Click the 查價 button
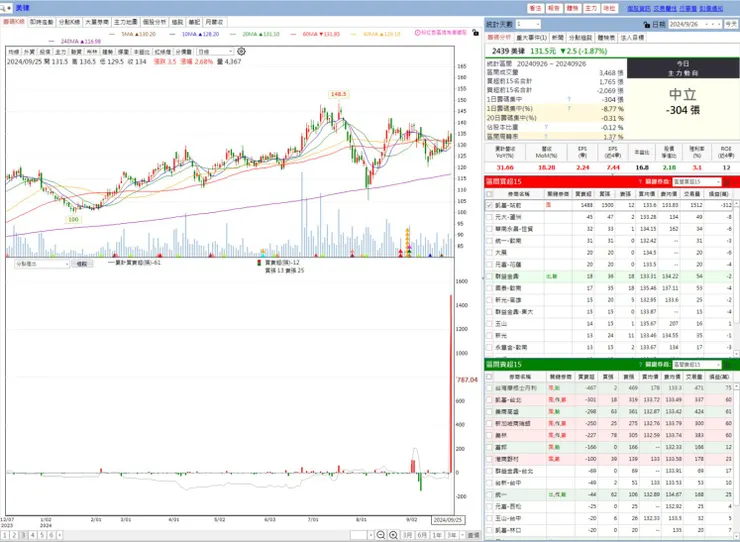The width and height of the screenshot is (740, 542). [473, 535]
